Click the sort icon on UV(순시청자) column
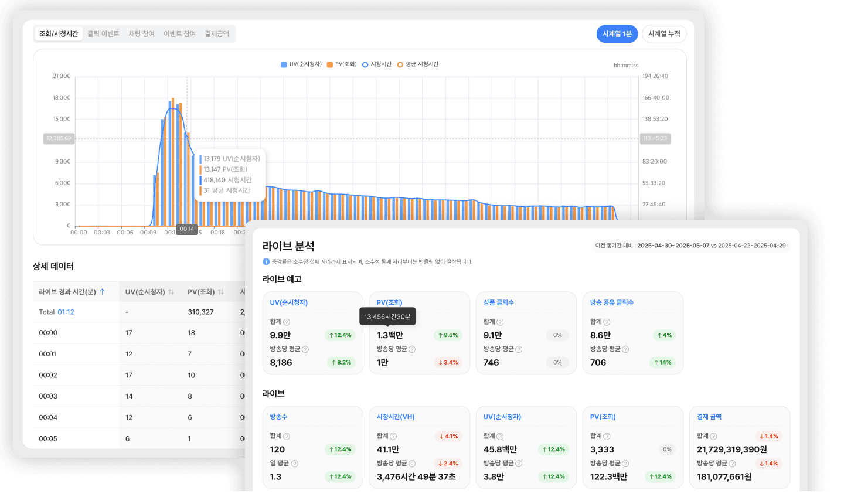 [x=171, y=291]
